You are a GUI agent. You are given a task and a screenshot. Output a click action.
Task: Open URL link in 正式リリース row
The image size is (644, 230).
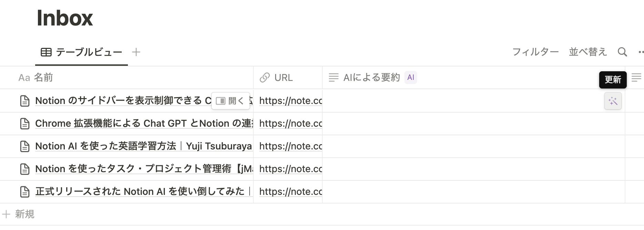291,191
